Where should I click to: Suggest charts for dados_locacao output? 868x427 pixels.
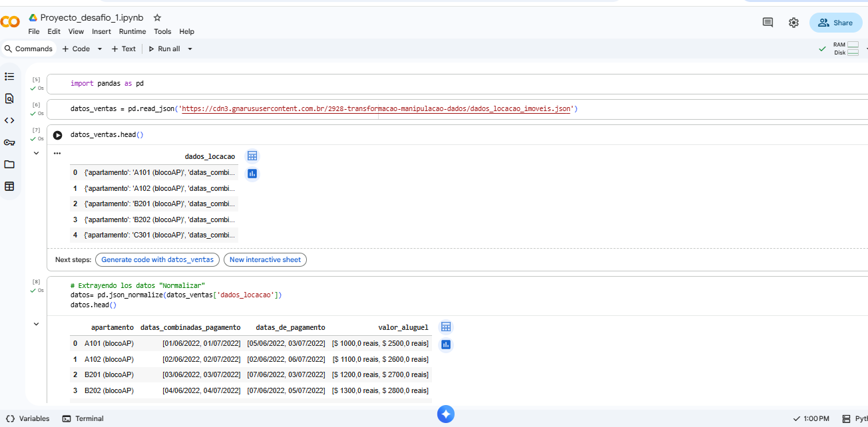pyautogui.click(x=252, y=174)
